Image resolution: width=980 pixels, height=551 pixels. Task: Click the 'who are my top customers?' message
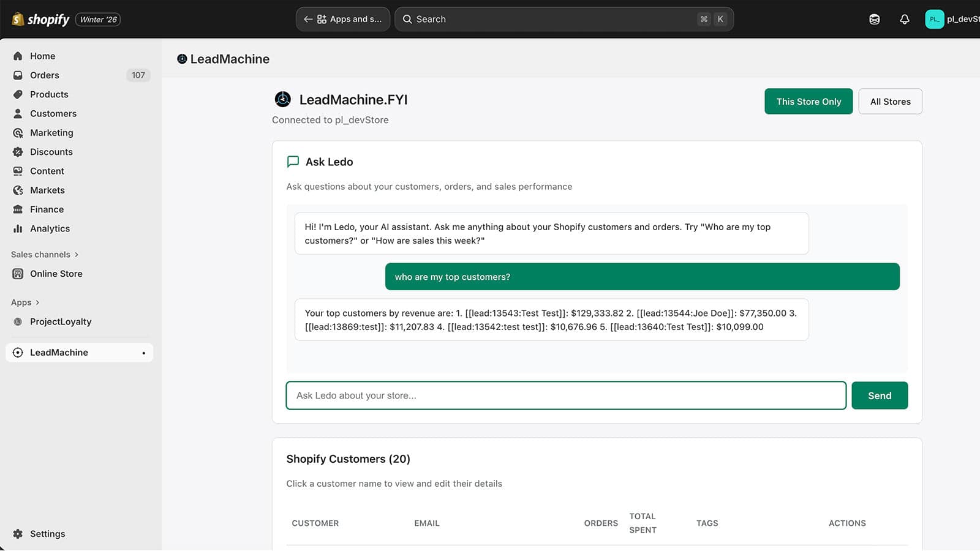click(x=643, y=277)
